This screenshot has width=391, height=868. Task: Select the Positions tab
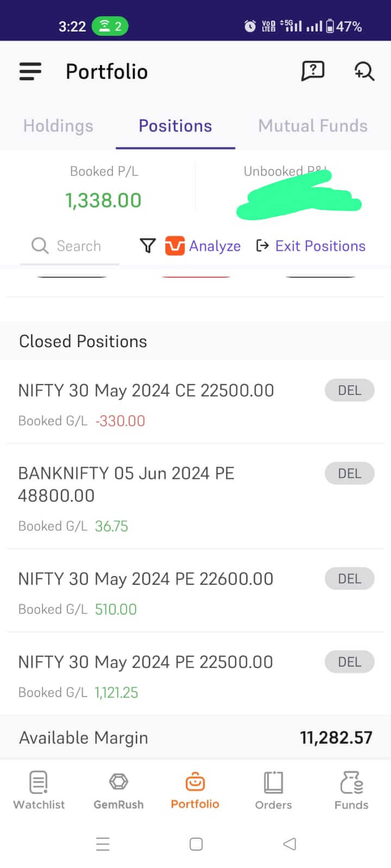(175, 126)
